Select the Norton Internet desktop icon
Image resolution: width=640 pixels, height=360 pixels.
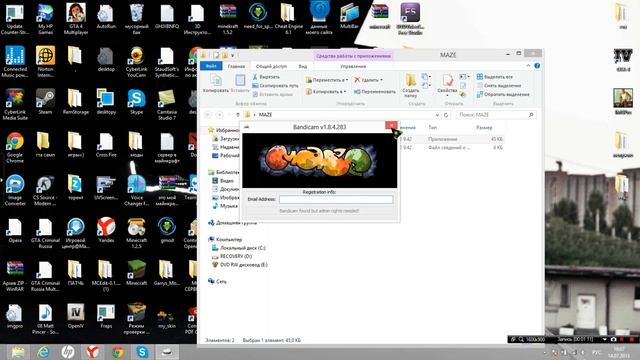[45, 62]
